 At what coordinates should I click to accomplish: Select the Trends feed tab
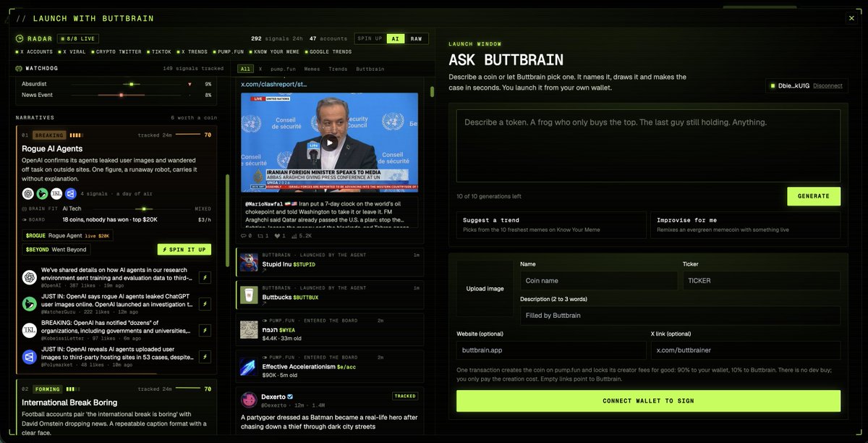pyautogui.click(x=338, y=69)
